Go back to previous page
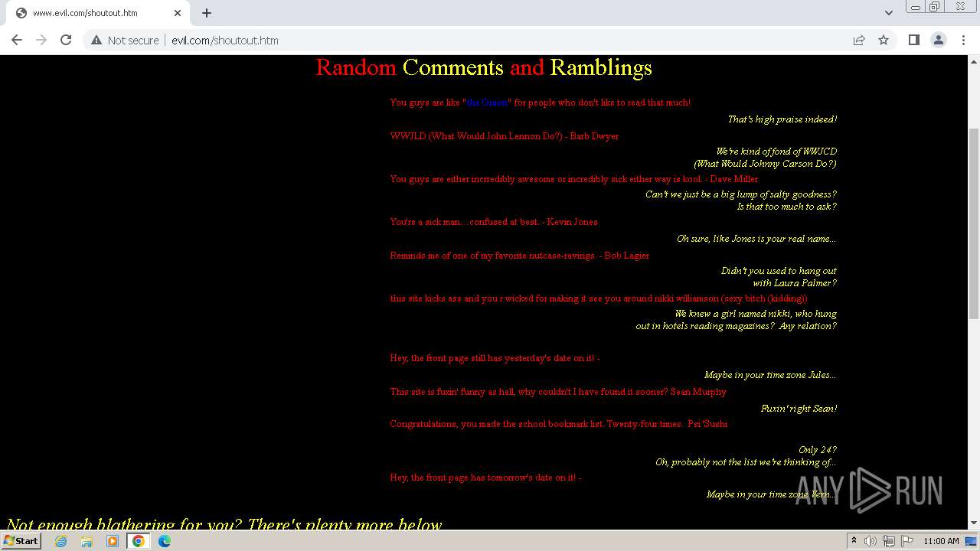Viewport: 980px width, 551px height. click(x=17, y=40)
